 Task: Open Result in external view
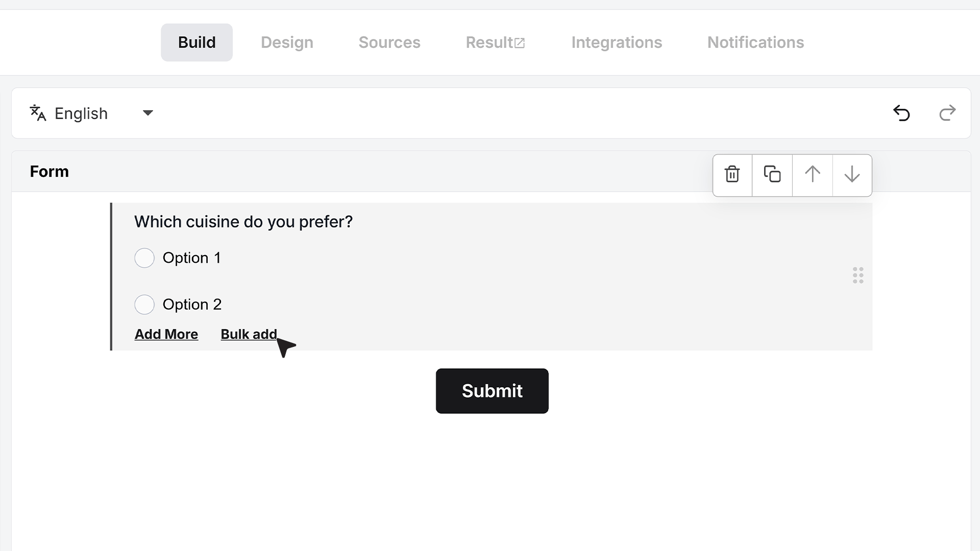pos(495,42)
